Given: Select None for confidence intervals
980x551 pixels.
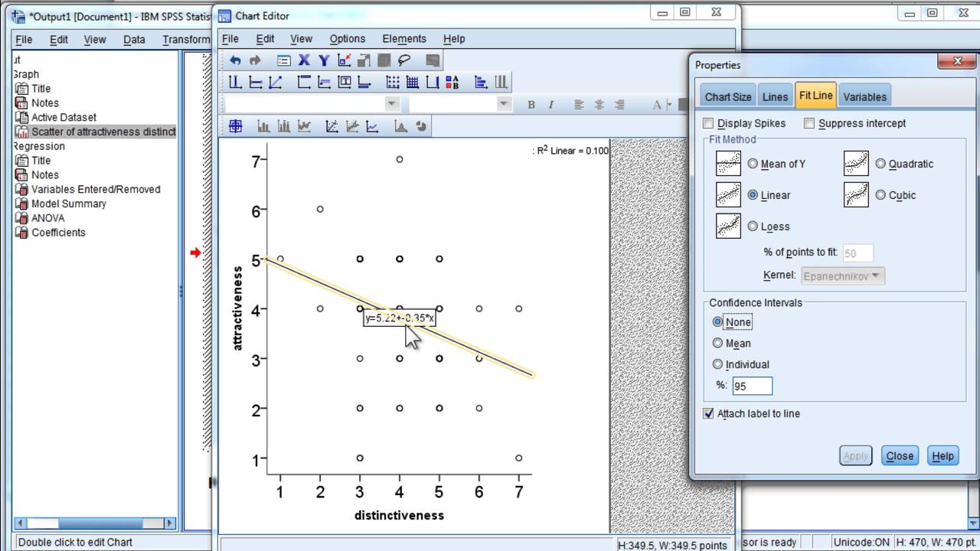Looking at the screenshot, I should click(717, 322).
